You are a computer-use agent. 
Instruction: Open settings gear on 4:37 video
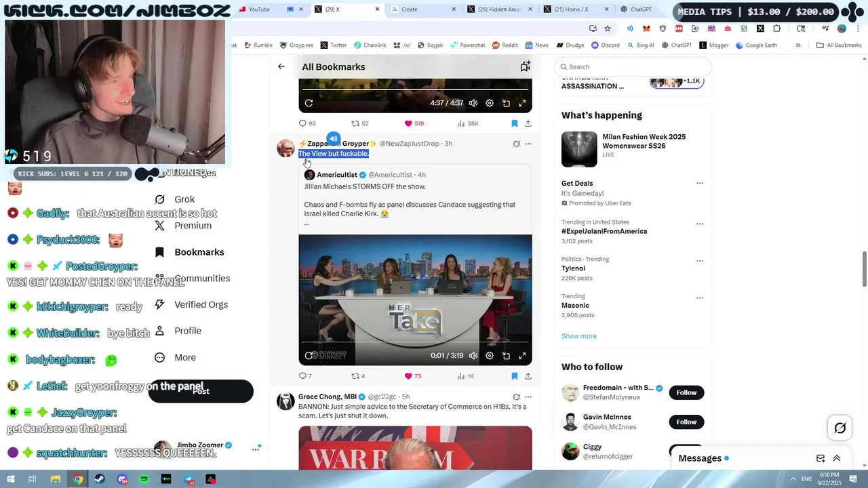[490, 103]
